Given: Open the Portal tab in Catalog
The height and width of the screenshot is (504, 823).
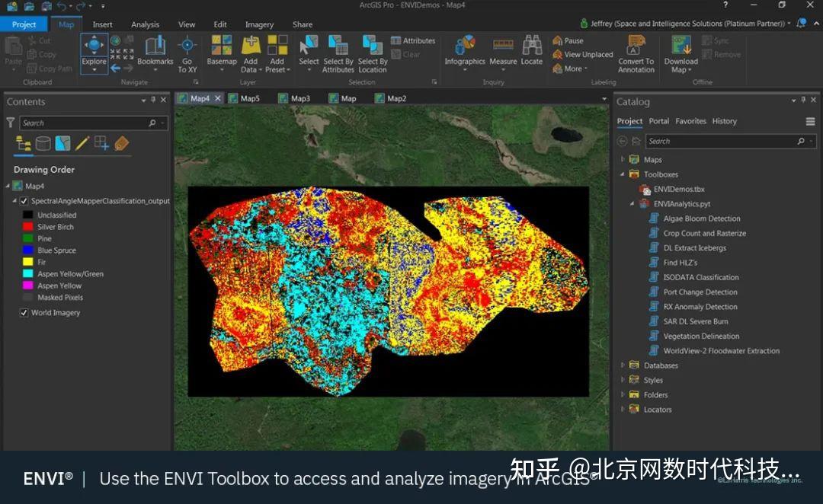Looking at the screenshot, I should click(x=658, y=120).
